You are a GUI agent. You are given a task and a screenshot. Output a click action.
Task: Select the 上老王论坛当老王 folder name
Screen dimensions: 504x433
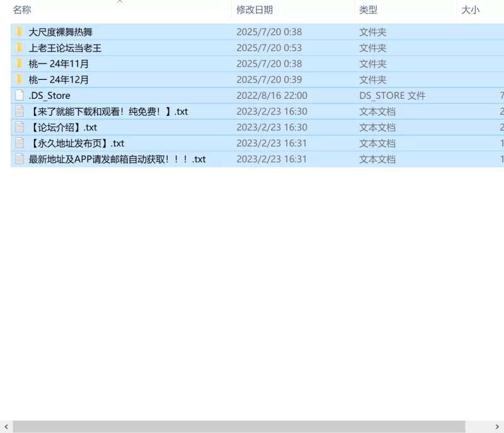coord(65,48)
